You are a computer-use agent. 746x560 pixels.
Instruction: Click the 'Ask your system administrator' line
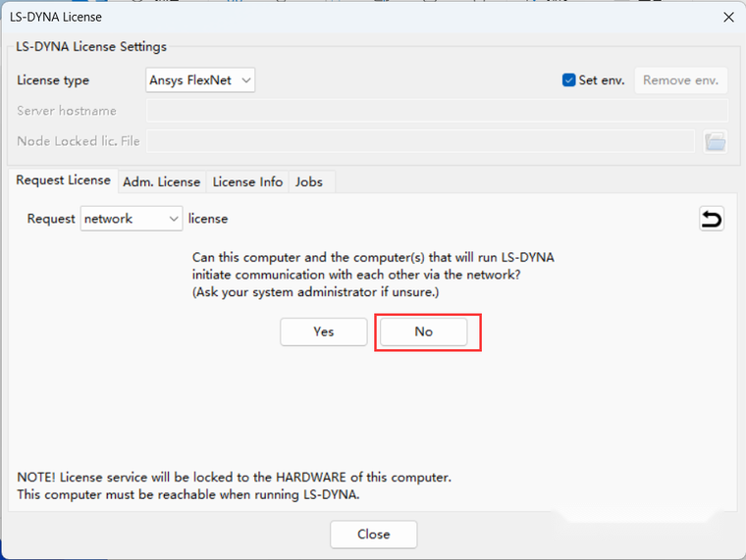tap(315, 292)
